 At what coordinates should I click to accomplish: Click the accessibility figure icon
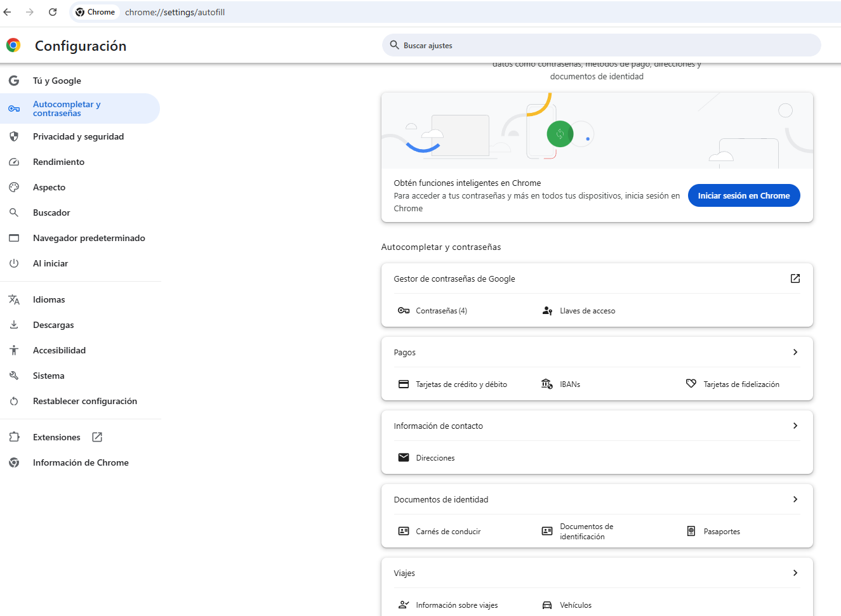(14, 350)
